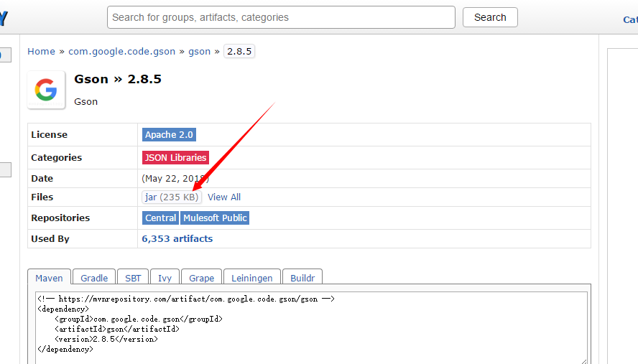
Task: Open the View All files link
Action: 224,197
